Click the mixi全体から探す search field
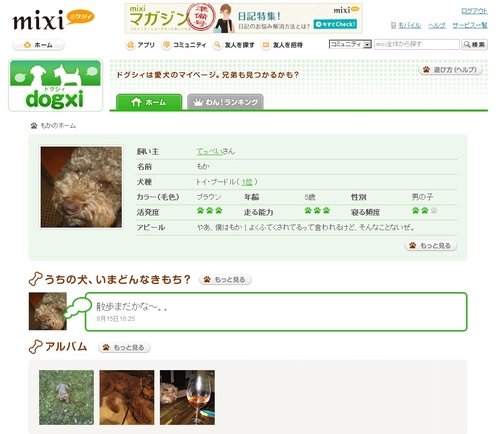The width and height of the screenshot is (500, 434). (x=417, y=44)
